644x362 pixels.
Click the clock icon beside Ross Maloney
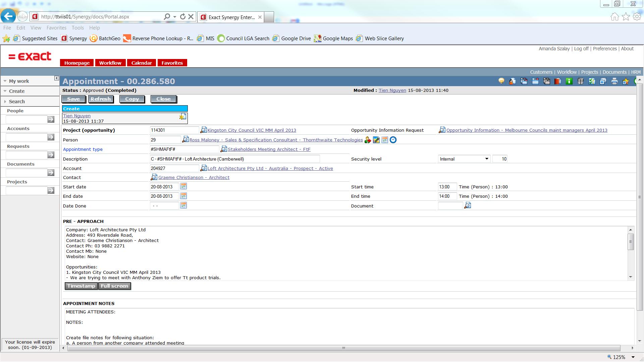pos(393,140)
